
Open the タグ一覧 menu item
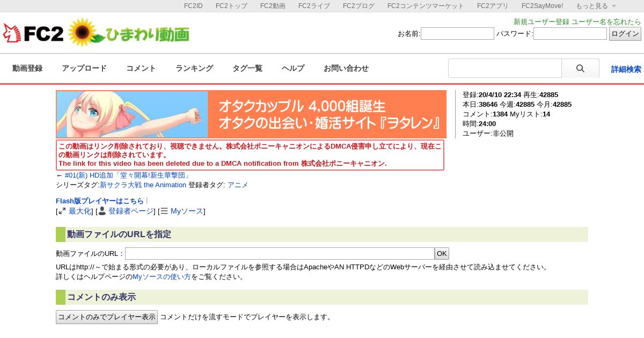pyautogui.click(x=247, y=68)
